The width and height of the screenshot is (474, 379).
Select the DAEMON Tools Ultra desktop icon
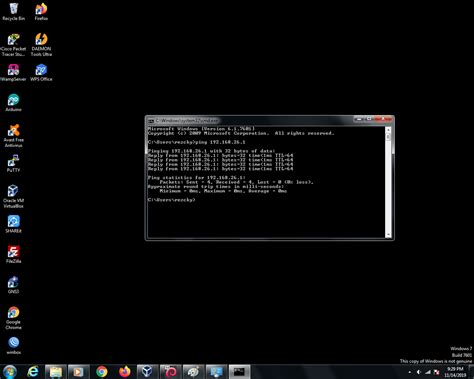pos(41,45)
